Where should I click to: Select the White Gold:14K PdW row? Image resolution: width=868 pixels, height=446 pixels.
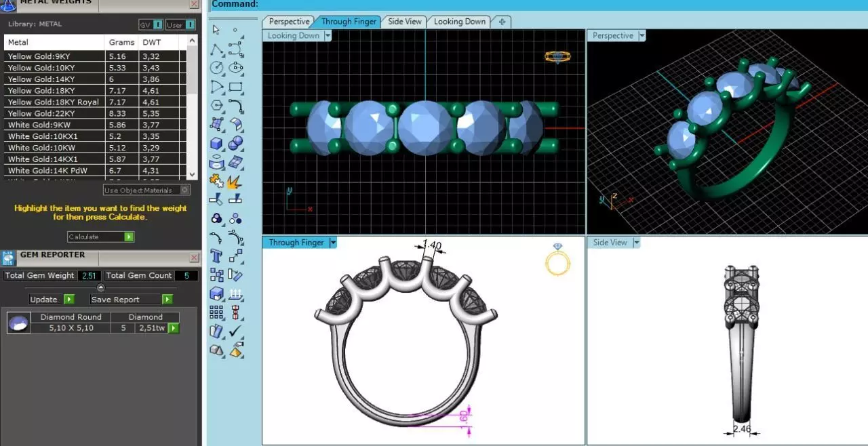pyautogui.click(x=96, y=171)
